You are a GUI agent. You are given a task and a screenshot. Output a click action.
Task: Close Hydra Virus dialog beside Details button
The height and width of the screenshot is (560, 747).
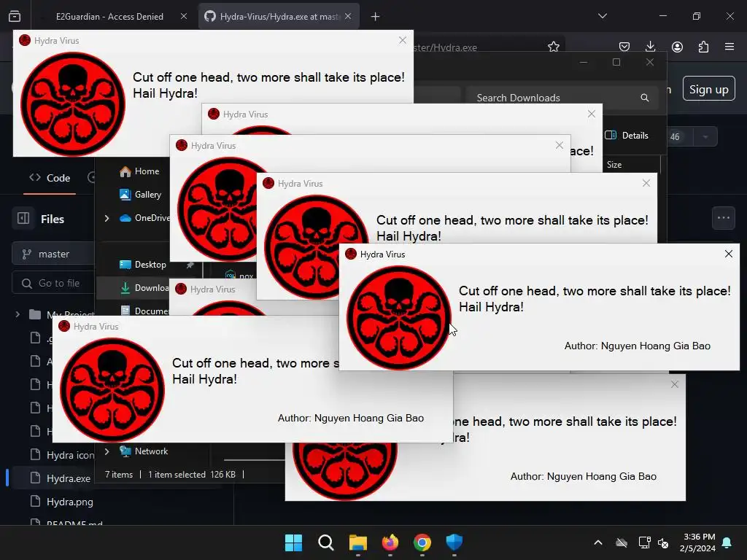pyautogui.click(x=591, y=114)
